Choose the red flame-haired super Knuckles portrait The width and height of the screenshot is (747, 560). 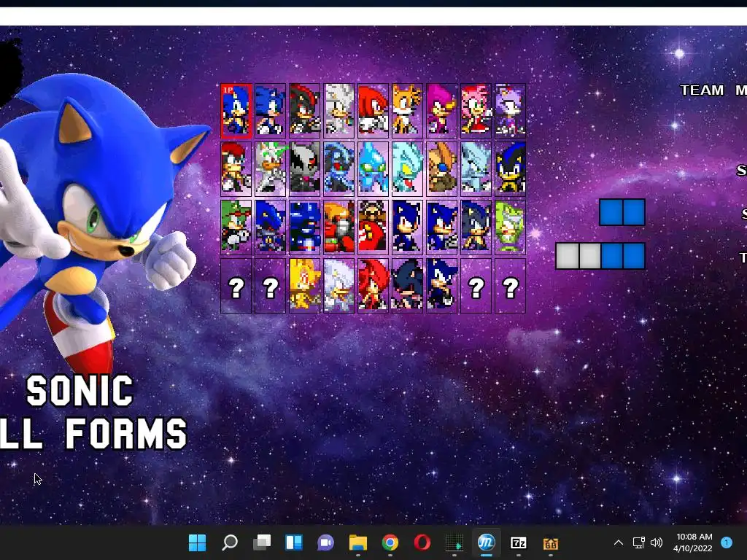pos(373,285)
